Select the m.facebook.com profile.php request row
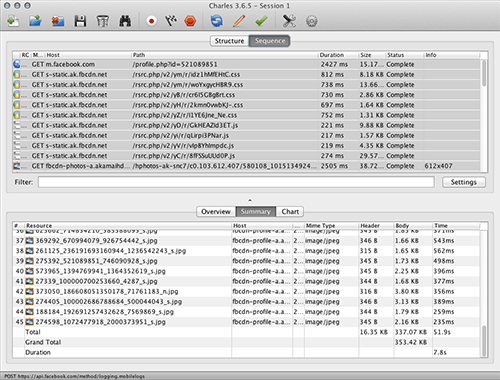500x380 pixels. pyautogui.click(x=247, y=64)
